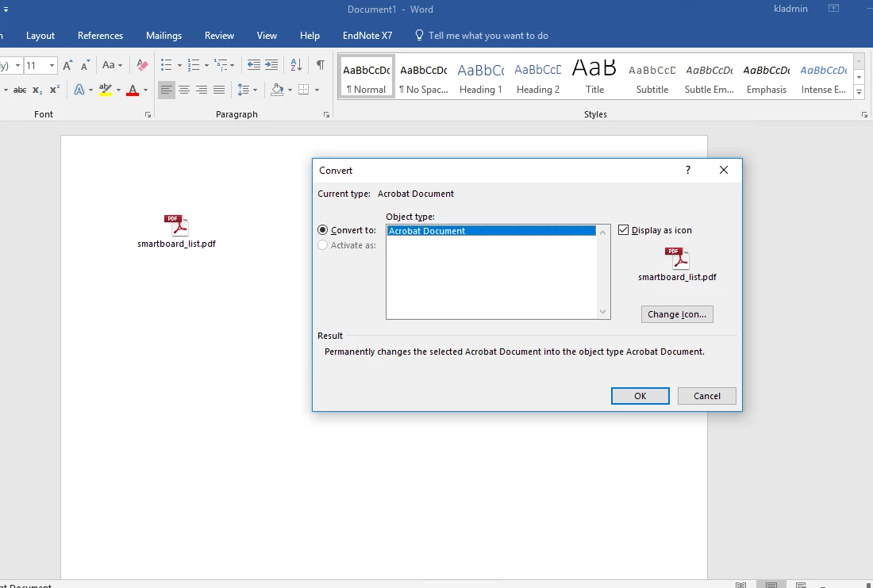The width and height of the screenshot is (873, 588).
Task: Insert multilevel list
Action: pos(221,65)
